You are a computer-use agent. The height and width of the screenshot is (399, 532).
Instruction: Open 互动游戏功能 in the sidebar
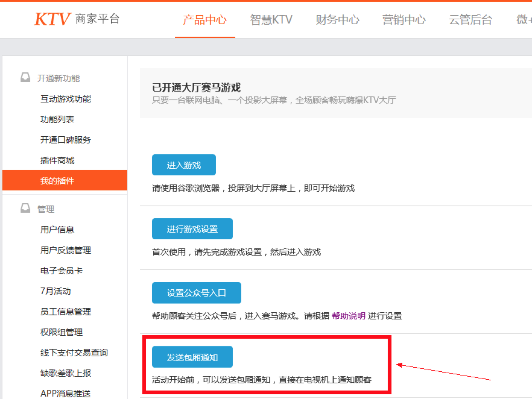[66, 99]
